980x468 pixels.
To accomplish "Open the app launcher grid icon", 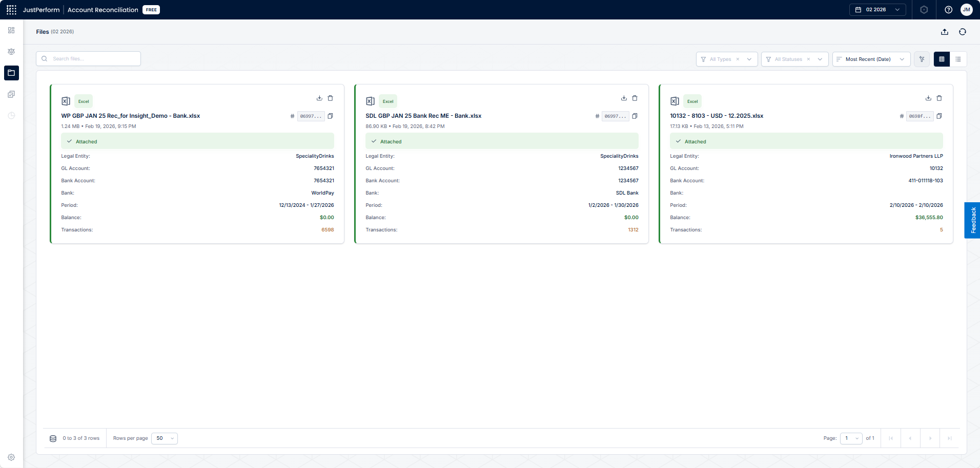I will click(11, 10).
